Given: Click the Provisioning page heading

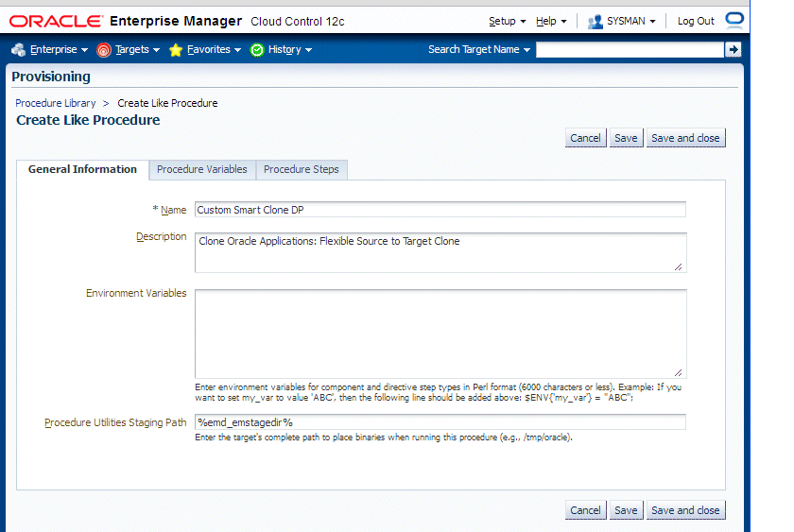Looking at the screenshot, I should pyautogui.click(x=51, y=77).
